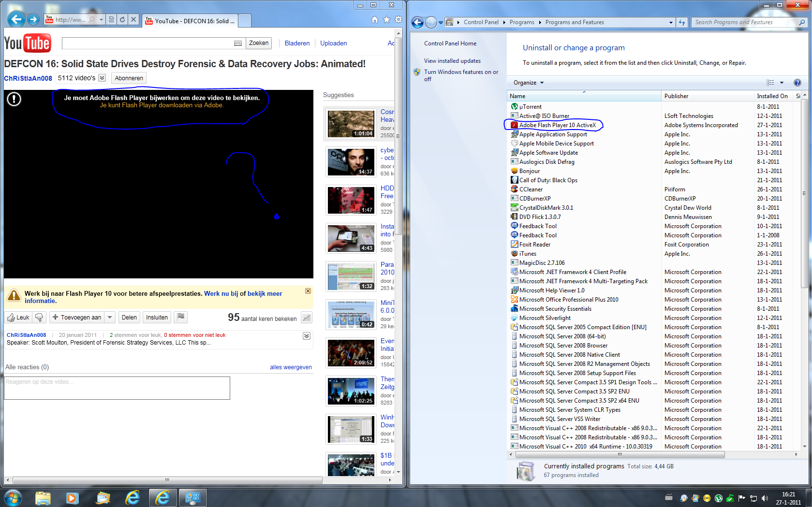Sort programs by Publisher column header
This screenshot has height=507, width=812.
(707, 96)
